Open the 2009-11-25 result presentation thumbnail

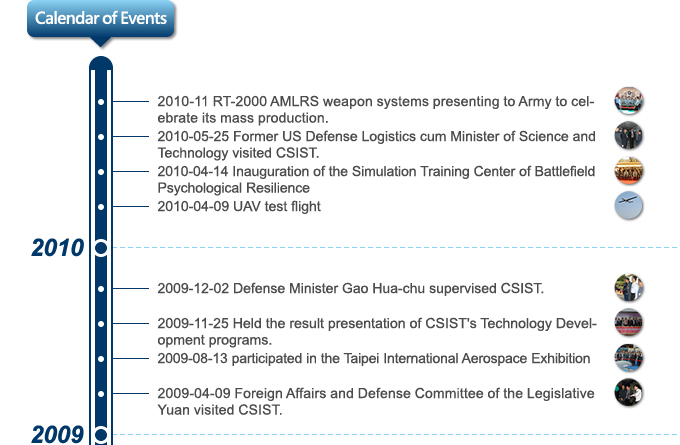click(628, 323)
